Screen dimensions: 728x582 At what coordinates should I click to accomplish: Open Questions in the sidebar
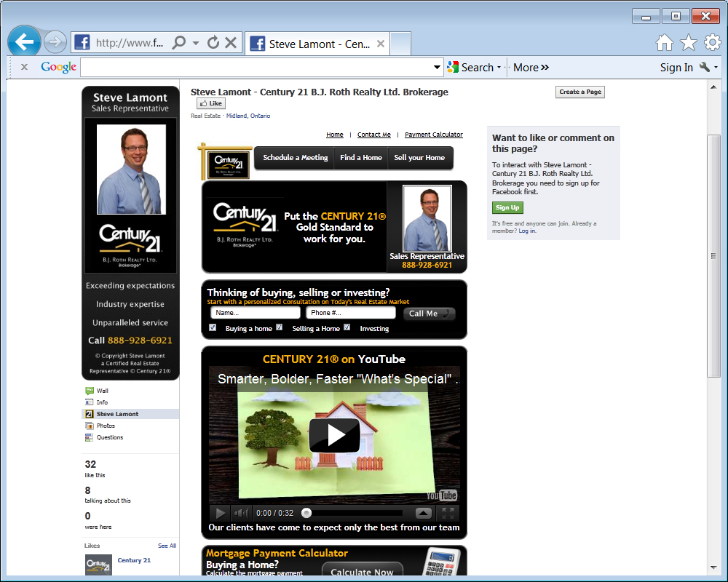tap(110, 437)
